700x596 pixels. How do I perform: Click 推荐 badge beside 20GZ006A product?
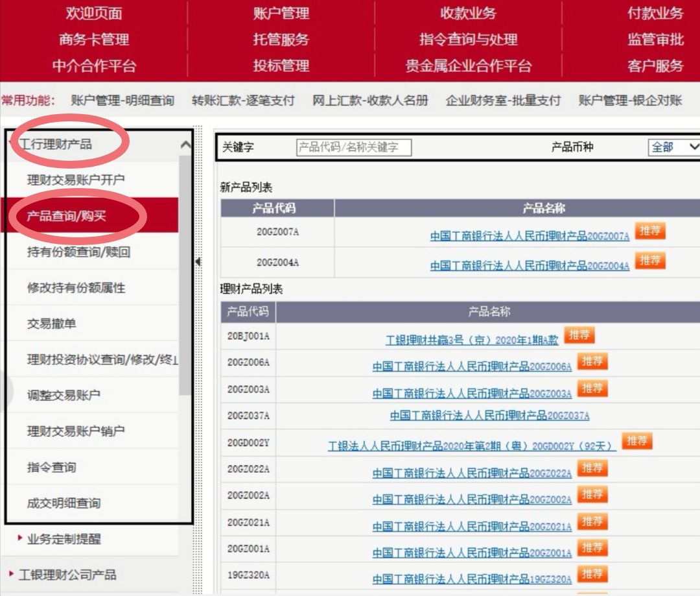pyautogui.click(x=592, y=361)
